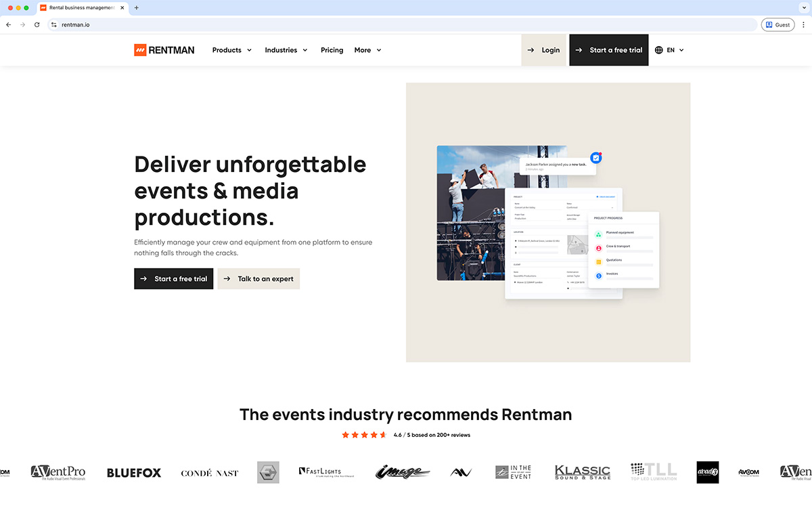The width and height of the screenshot is (812, 508).
Task: Click the Invoices blue icon
Action: (x=599, y=276)
